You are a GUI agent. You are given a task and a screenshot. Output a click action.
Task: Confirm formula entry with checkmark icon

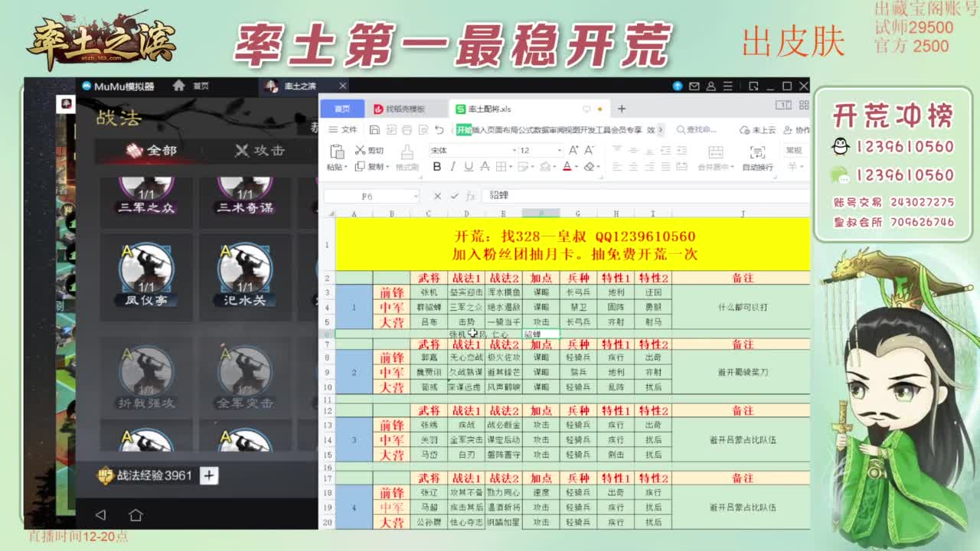[454, 196]
